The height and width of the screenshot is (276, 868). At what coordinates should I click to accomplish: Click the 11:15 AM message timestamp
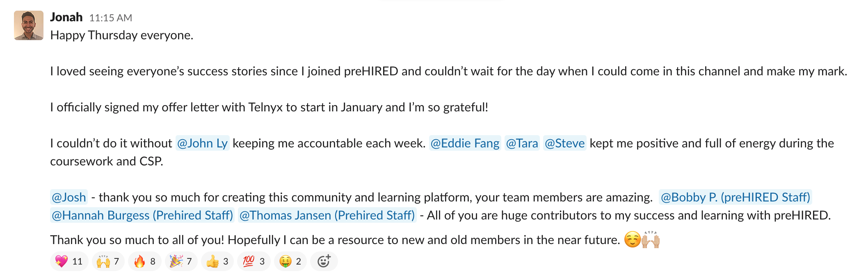pyautogui.click(x=111, y=18)
